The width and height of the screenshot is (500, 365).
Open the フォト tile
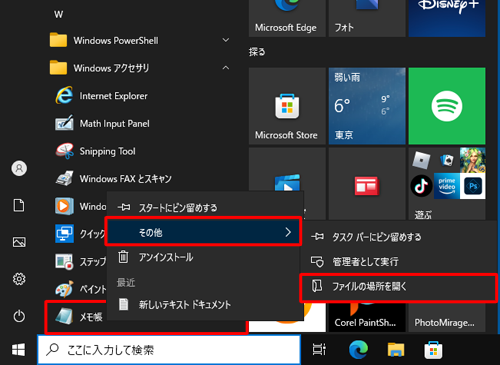tap(367, 18)
